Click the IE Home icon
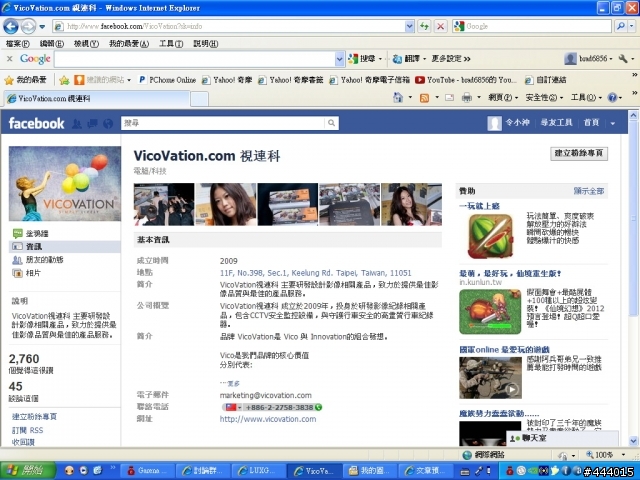The image size is (640, 480). coord(398,98)
